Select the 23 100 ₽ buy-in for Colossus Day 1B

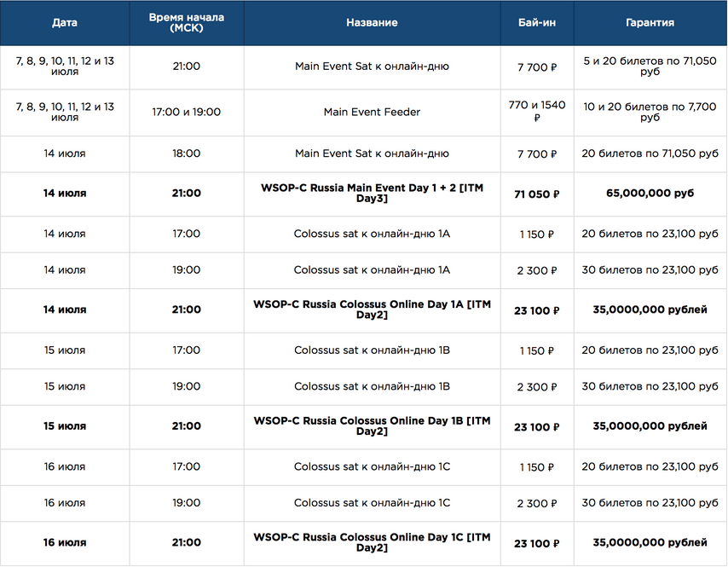click(537, 427)
